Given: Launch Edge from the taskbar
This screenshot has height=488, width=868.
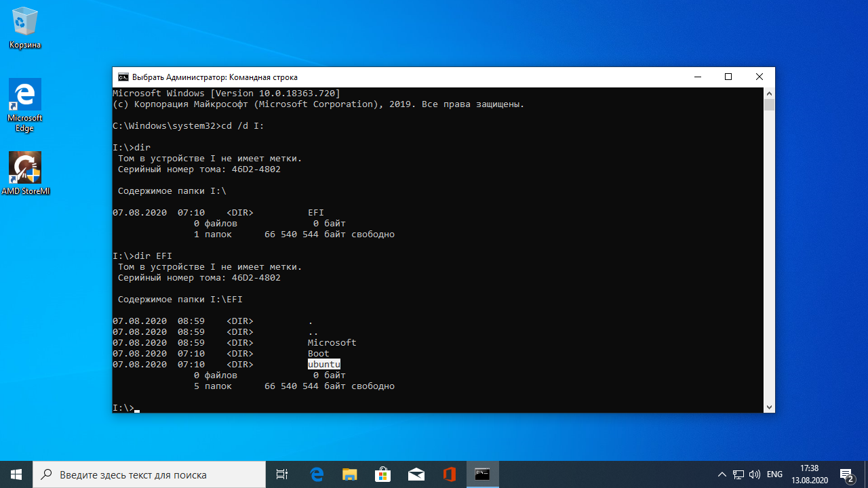Looking at the screenshot, I should [x=317, y=474].
